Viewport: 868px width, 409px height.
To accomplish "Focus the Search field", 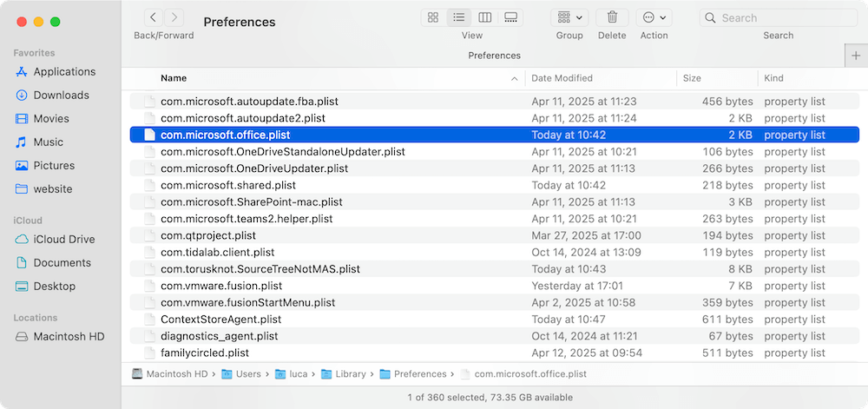I will [779, 17].
